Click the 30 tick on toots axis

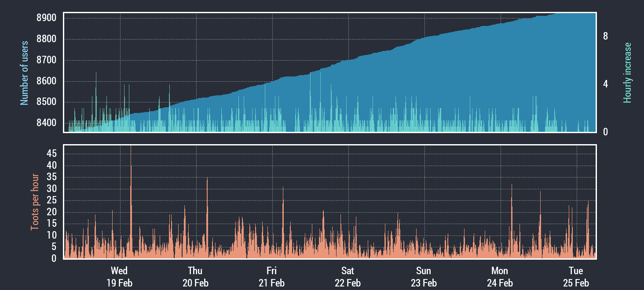coord(52,189)
